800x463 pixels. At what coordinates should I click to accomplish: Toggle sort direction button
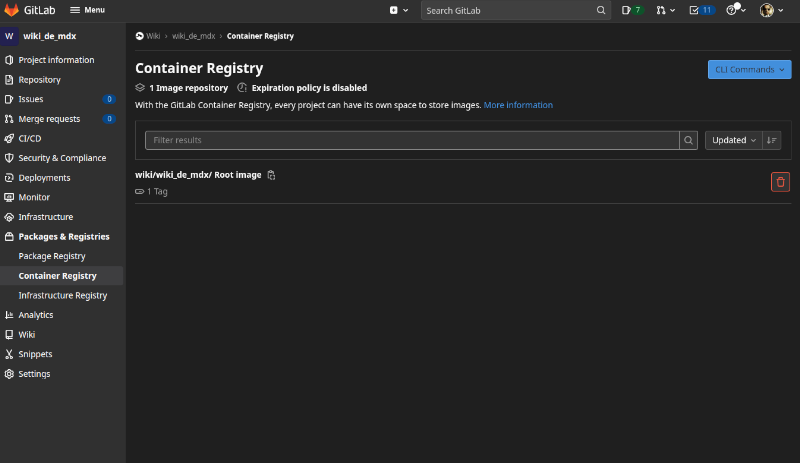click(771, 140)
